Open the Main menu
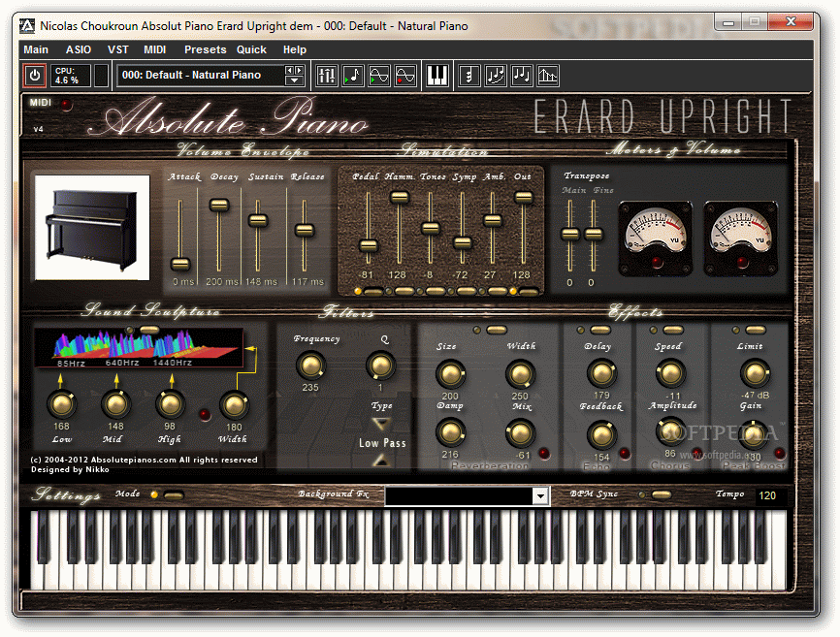Viewport: 840px width, 637px height. click(36, 49)
